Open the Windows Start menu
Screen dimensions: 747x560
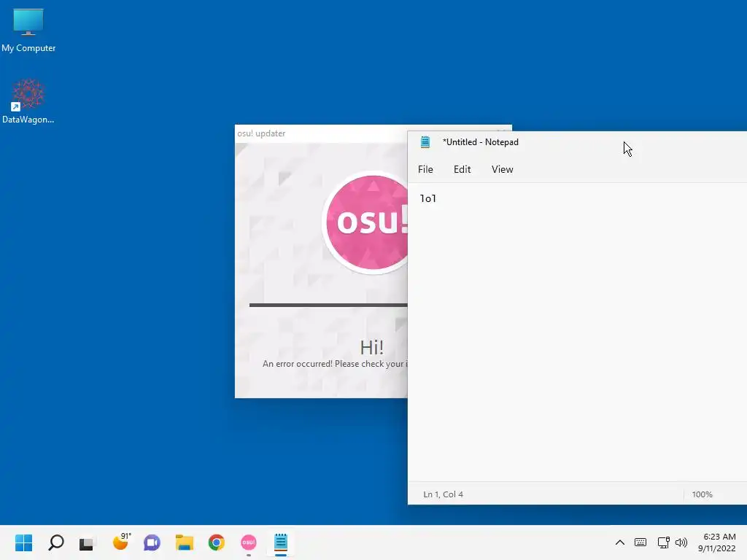point(24,542)
